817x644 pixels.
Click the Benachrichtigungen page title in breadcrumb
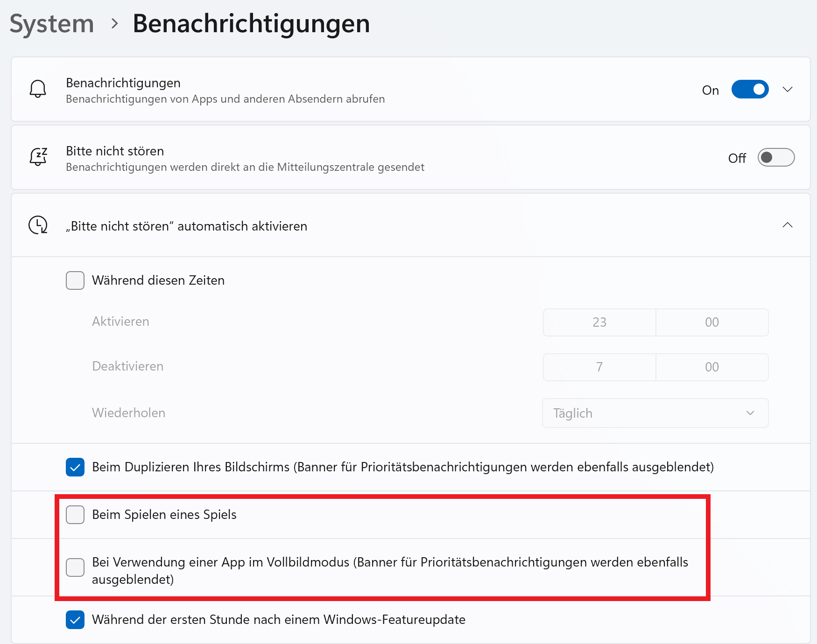coord(251,23)
